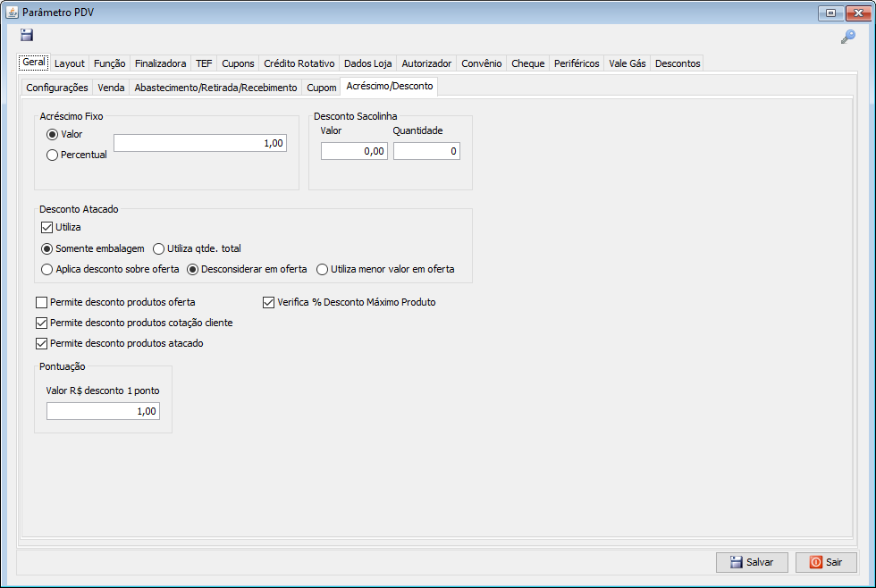Click the Acréscimo Fixo value field
Viewport: 876px width, 588px height.
(x=200, y=143)
